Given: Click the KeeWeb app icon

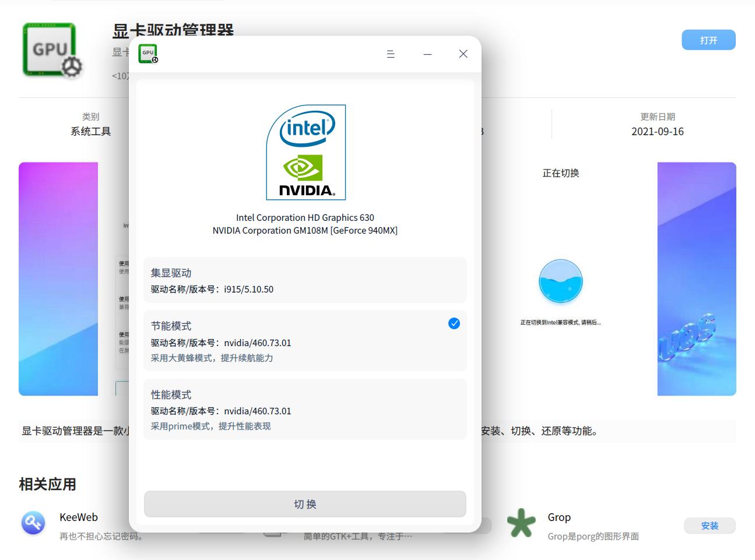Looking at the screenshot, I should [x=33, y=523].
